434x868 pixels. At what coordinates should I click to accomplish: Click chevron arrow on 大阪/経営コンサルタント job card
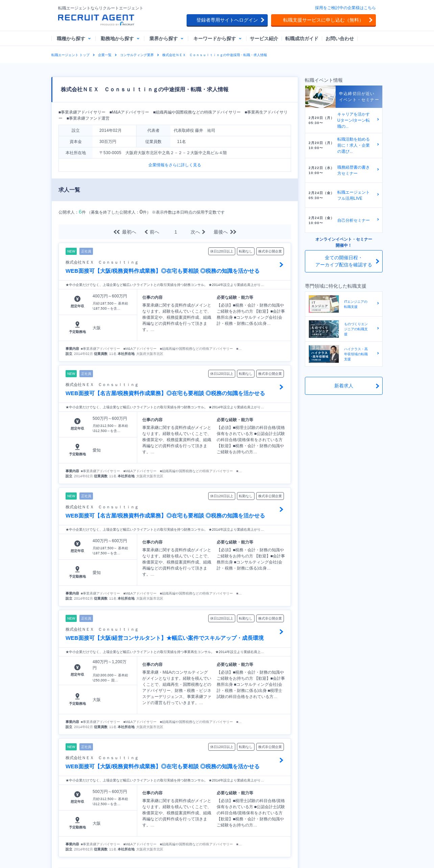point(281,632)
